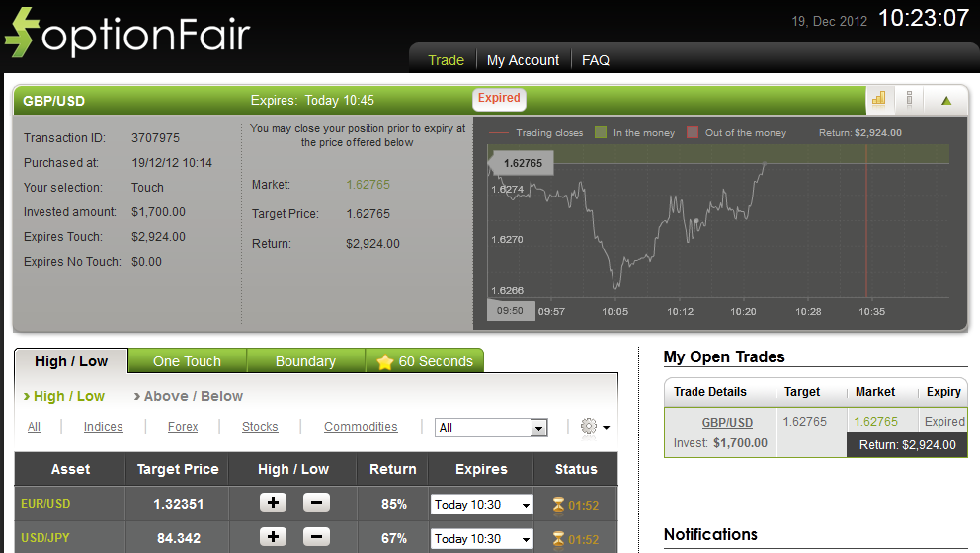Open the asset filter All dropdown
The image size is (980, 553).
(x=491, y=428)
